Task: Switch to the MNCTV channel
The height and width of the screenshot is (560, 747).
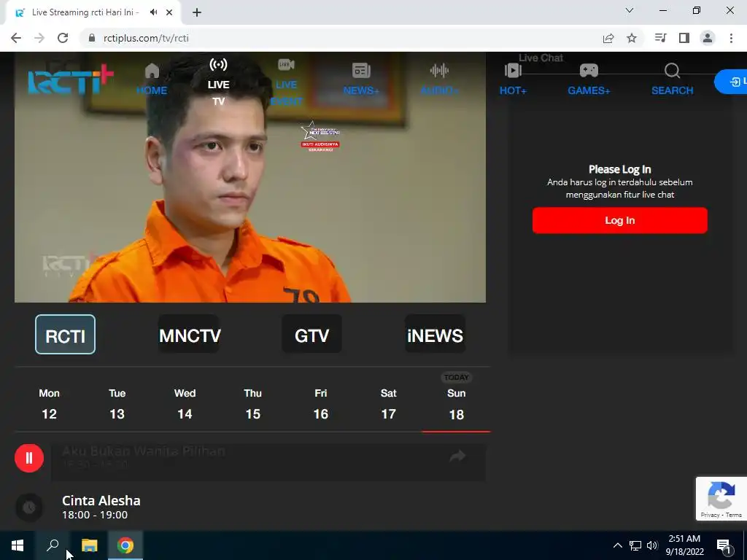Action: pyautogui.click(x=189, y=334)
